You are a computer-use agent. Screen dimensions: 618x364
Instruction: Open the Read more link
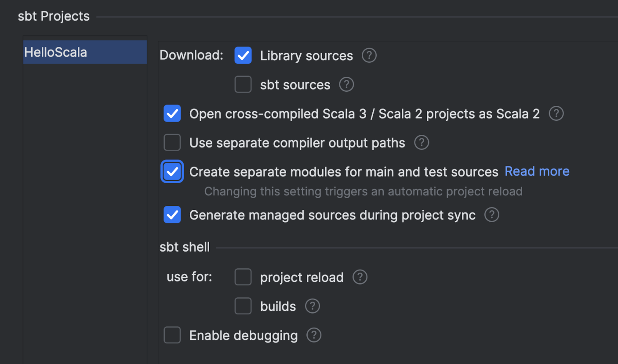pyautogui.click(x=537, y=171)
